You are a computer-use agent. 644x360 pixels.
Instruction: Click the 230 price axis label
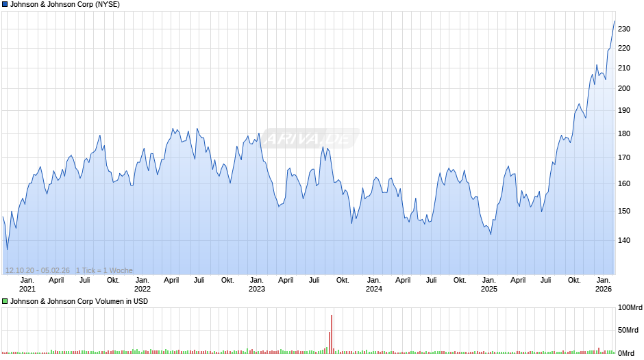pyautogui.click(x=624, y=29)
